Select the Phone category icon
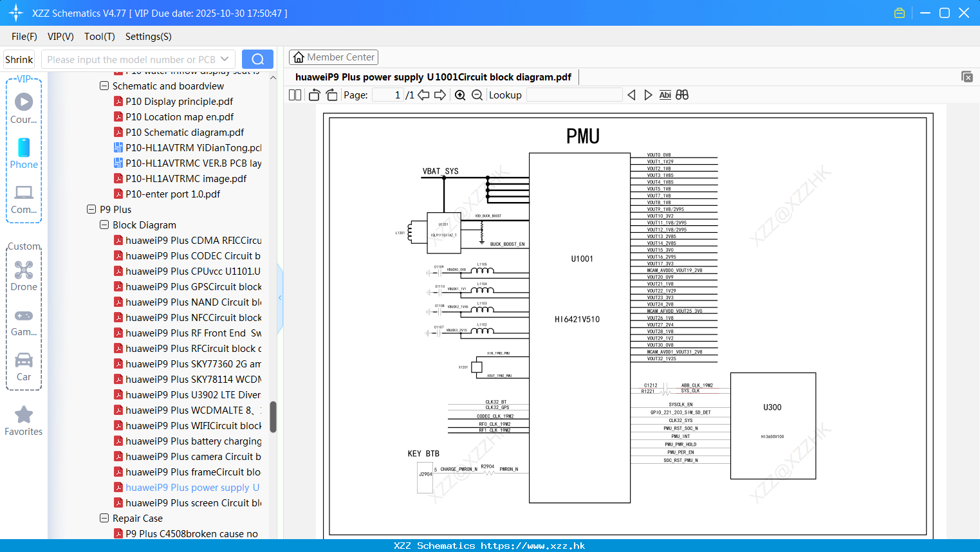This screenshot has height=552, width=980. point(24,154)
